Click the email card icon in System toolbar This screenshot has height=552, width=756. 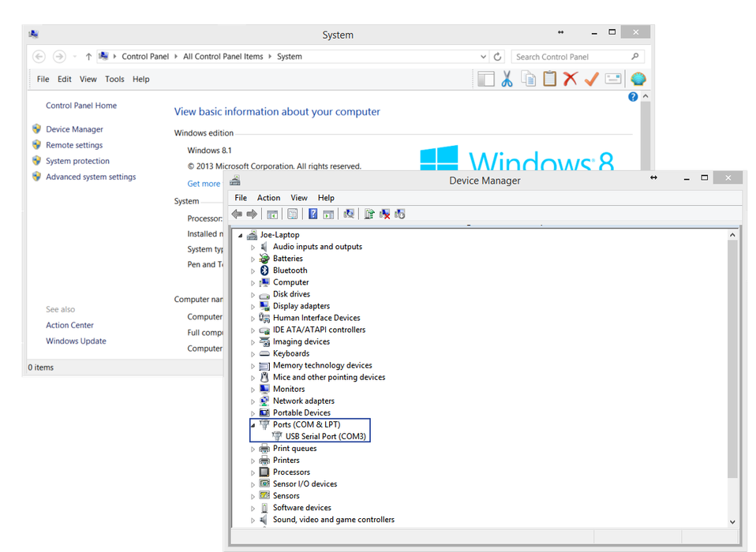(x=613, y=79)
